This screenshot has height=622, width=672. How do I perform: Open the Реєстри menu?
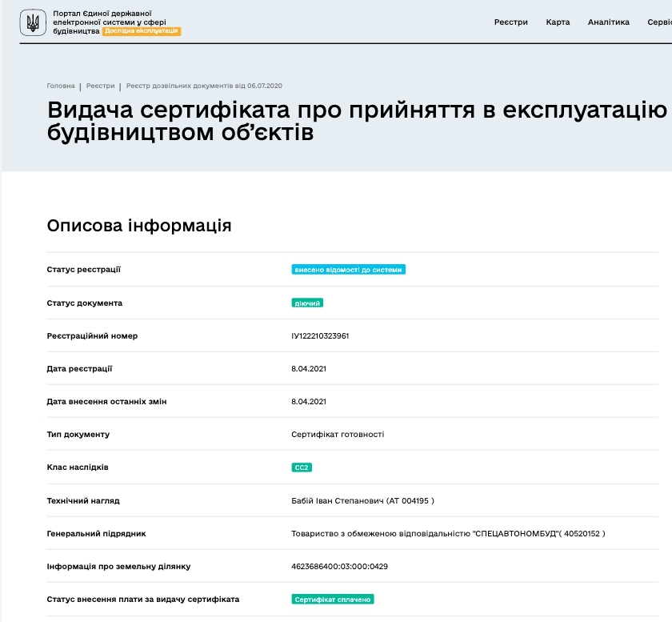pos(511,22)
